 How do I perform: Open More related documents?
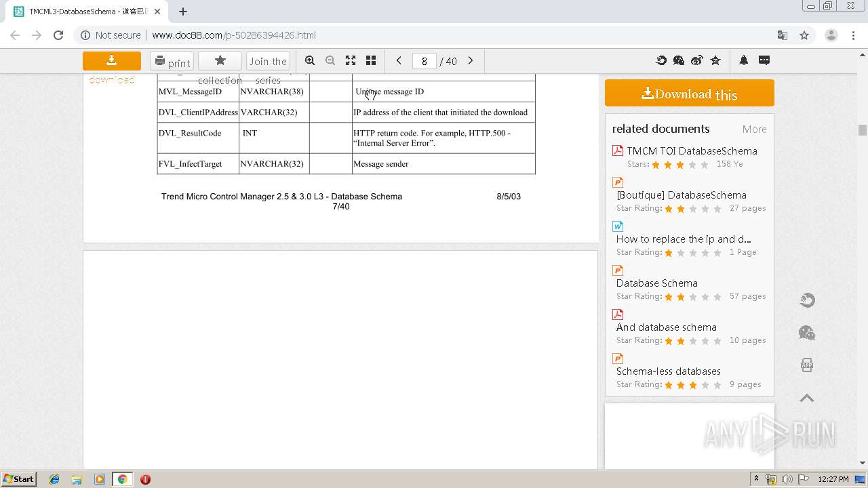coord(754,129)
